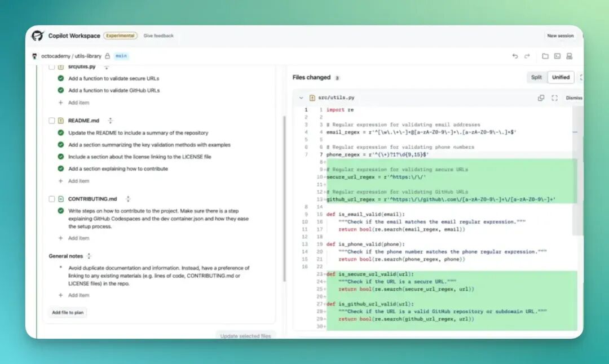Click 'Add item' under CONTRIBUTING.md

pyautogui.click(x=78, y=238)
